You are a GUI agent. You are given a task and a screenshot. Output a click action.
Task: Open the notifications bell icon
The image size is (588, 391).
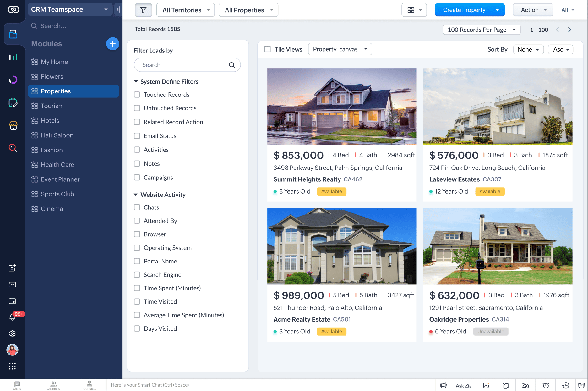point(12,317)
